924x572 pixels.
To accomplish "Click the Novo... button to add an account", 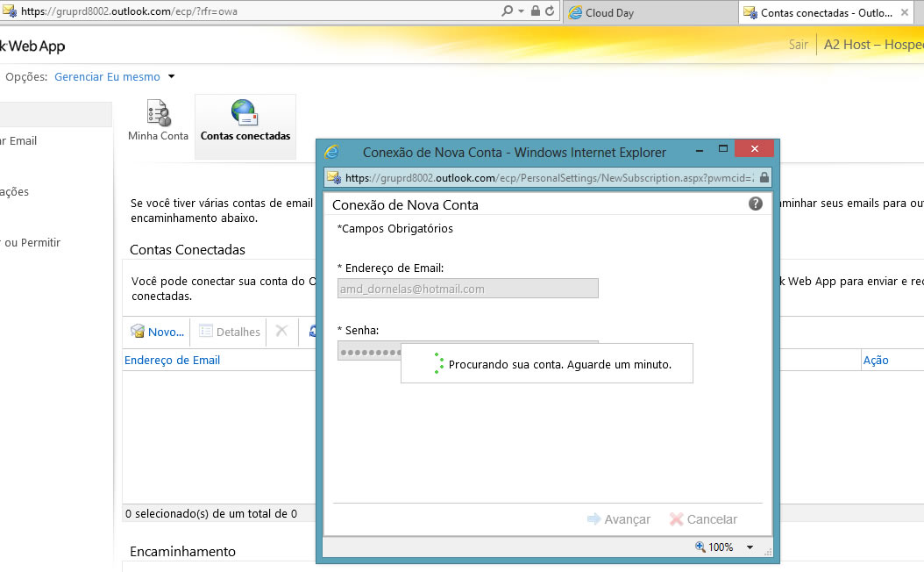I will click(x=158, y=332).
